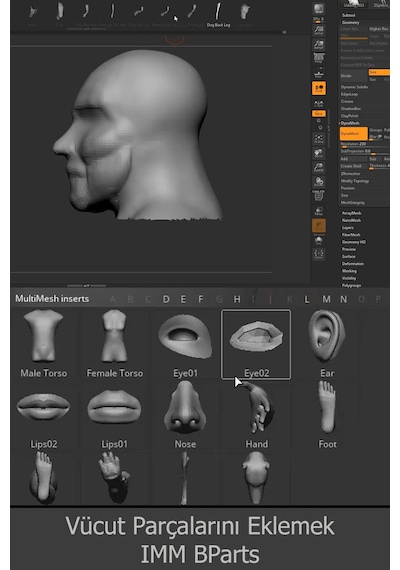Screen dimensions: 400x570
Task: Expand the ClayPolish section
Action: click(349, 116)
